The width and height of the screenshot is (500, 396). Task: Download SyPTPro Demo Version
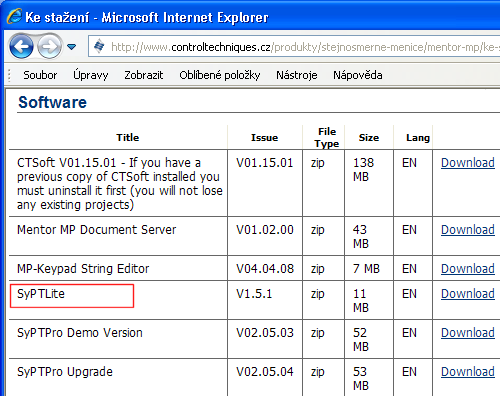(468, 333)
